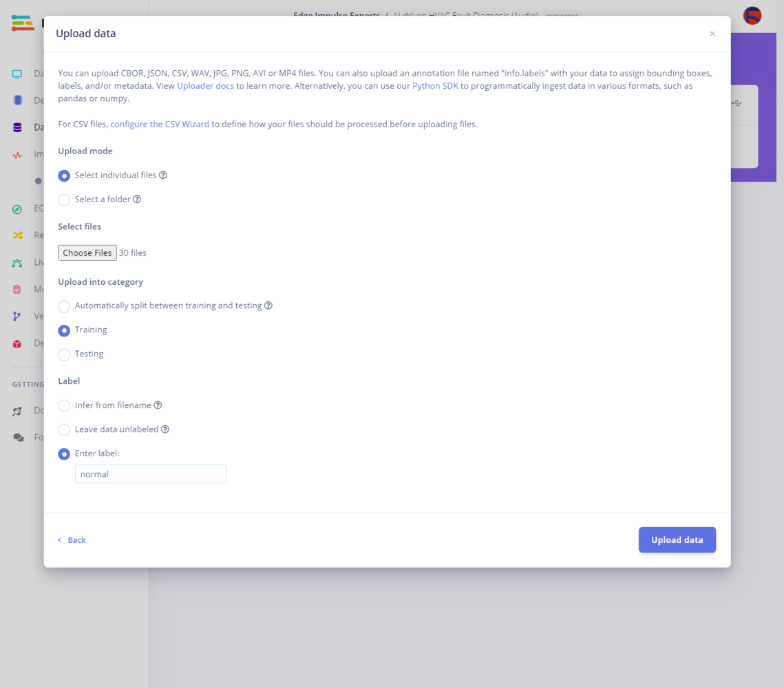Image resolution: width=784 pixels, height=688 pixels.
Task: Click the label text field containing normal
Action: (x=151, y=473)
